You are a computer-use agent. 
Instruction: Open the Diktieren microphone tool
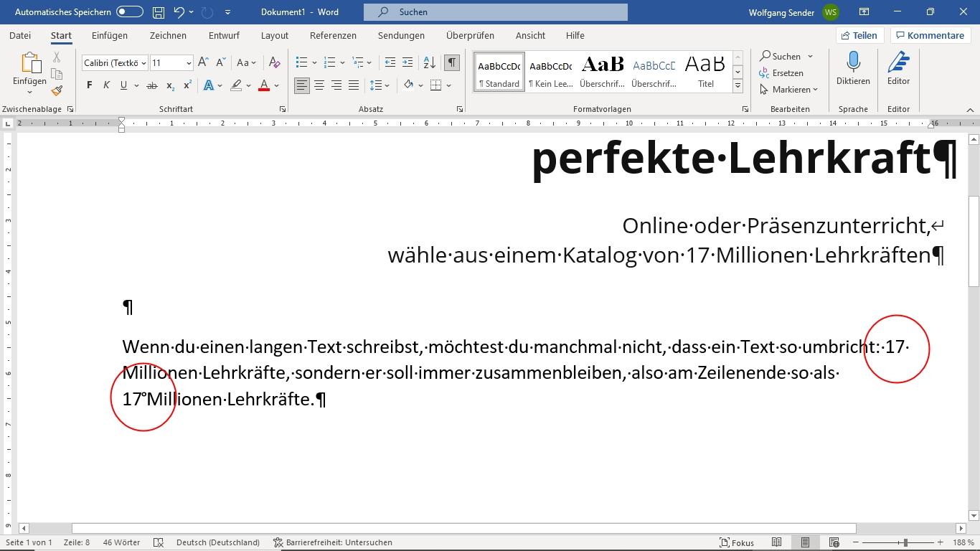click(853, 69)
